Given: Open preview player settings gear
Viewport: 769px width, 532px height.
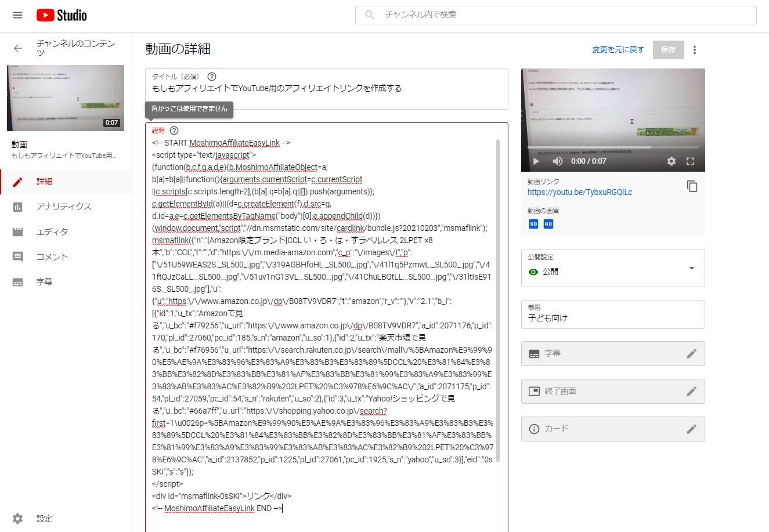Looking at the screenshot, I should pyautogui.click(x=671, y=161).
